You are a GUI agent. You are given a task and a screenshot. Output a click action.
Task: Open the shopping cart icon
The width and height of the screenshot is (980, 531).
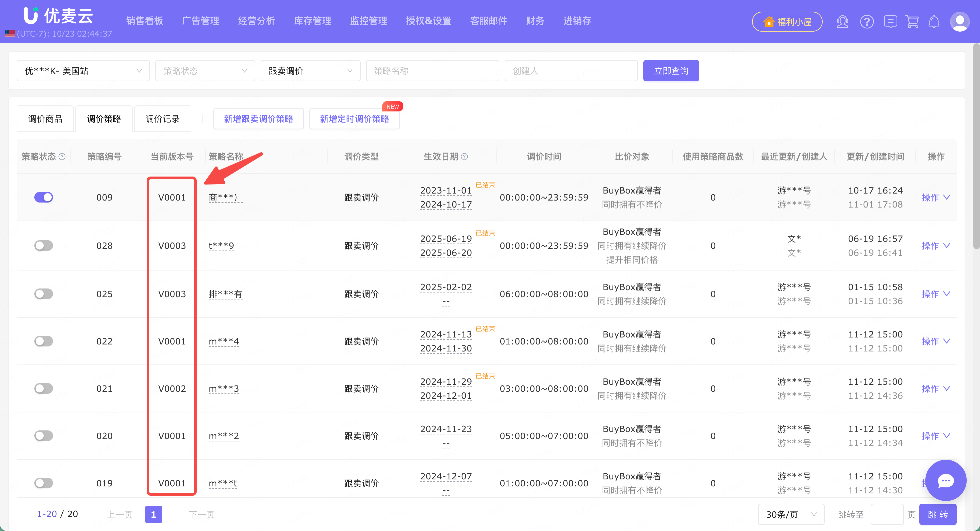[x=912, y=22]
